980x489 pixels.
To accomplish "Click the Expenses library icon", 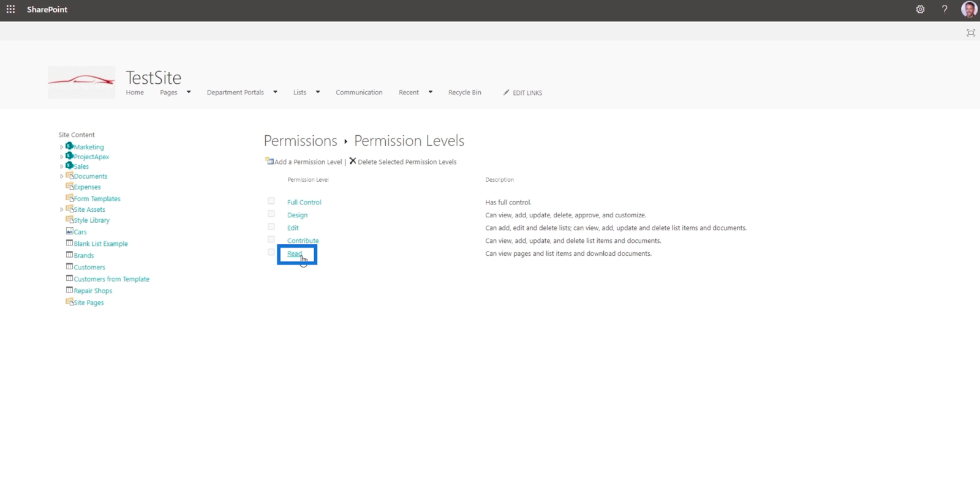I will [x=69, y=186].
